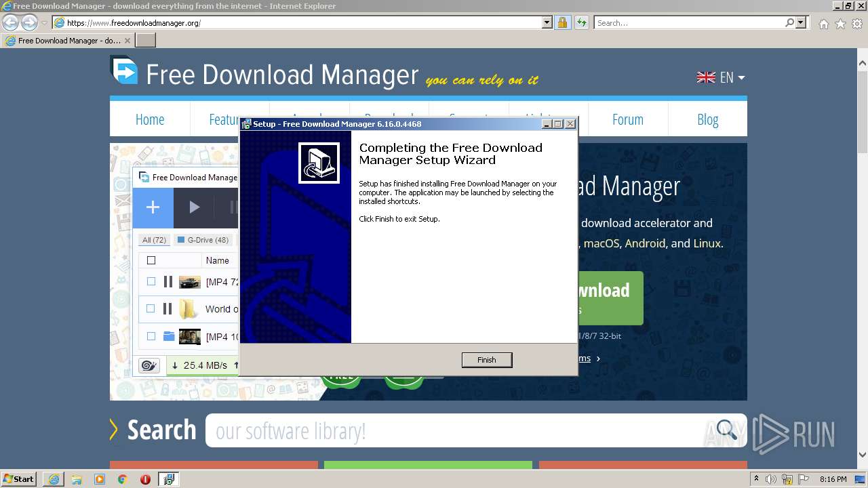Open the search provider dropdown arrow

point(802,22)
